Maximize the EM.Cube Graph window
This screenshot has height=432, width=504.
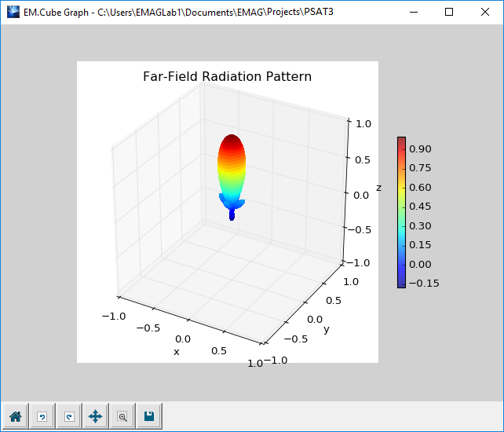tap(449, 12)
